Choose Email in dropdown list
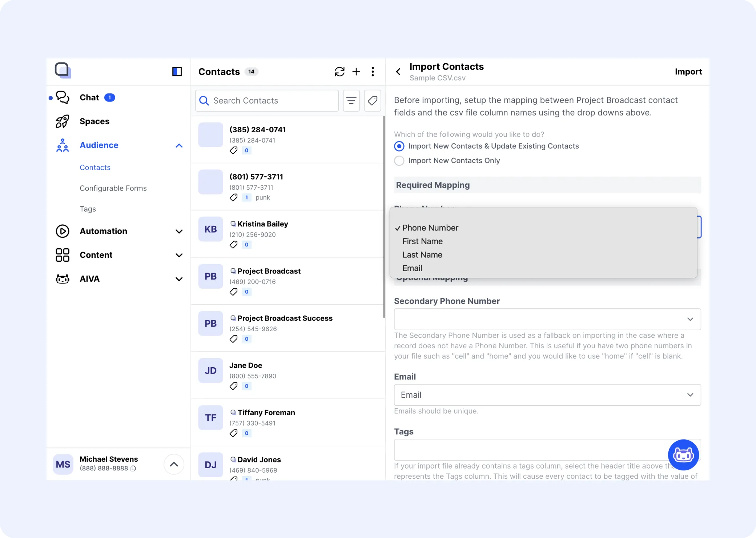The height and width of the screenshot is (538, 756). point(543,268)
